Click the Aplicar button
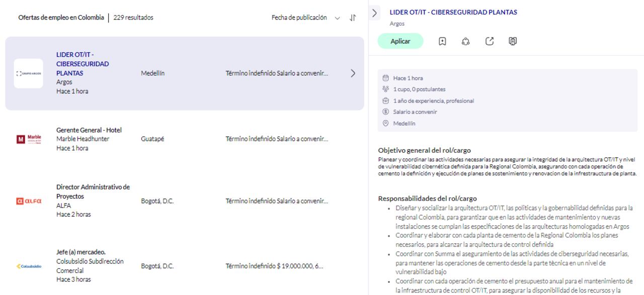The image size is (644, 295). tap(400, 41)
